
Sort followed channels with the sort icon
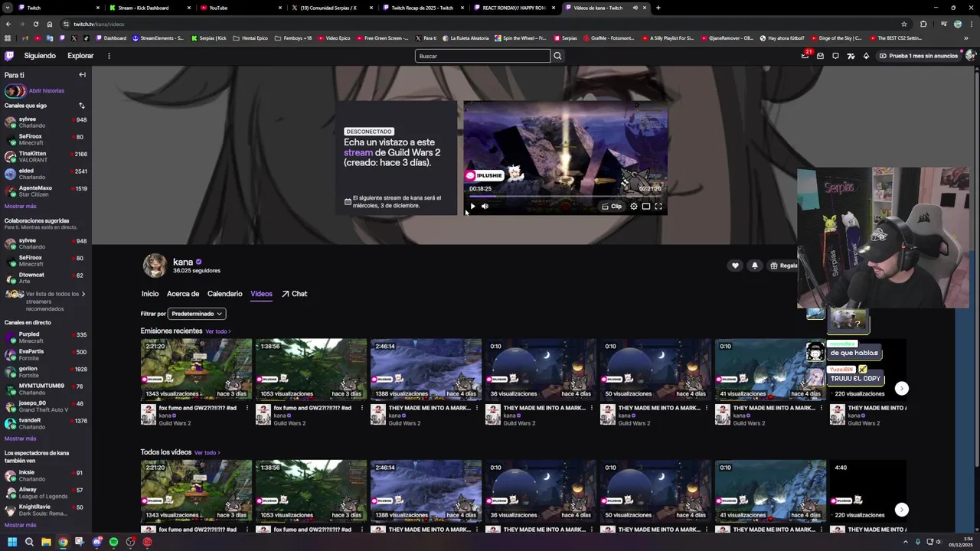point(81,106)
